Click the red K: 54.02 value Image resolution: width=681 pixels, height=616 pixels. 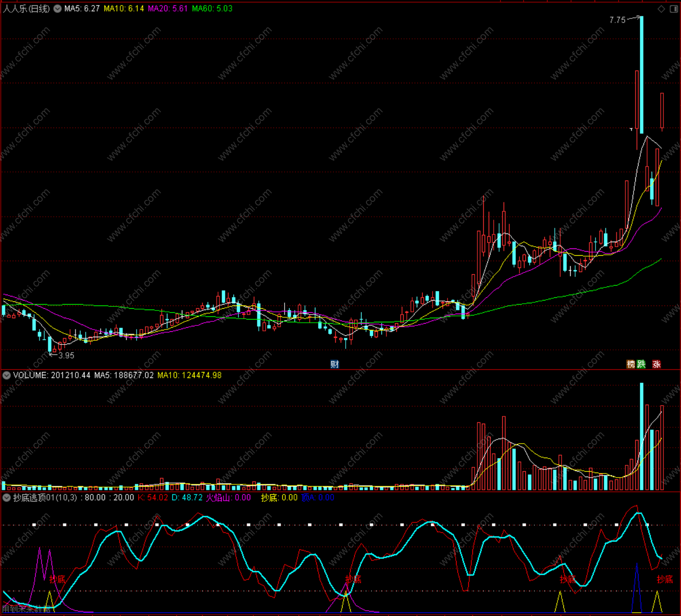[x=153, y=497]
